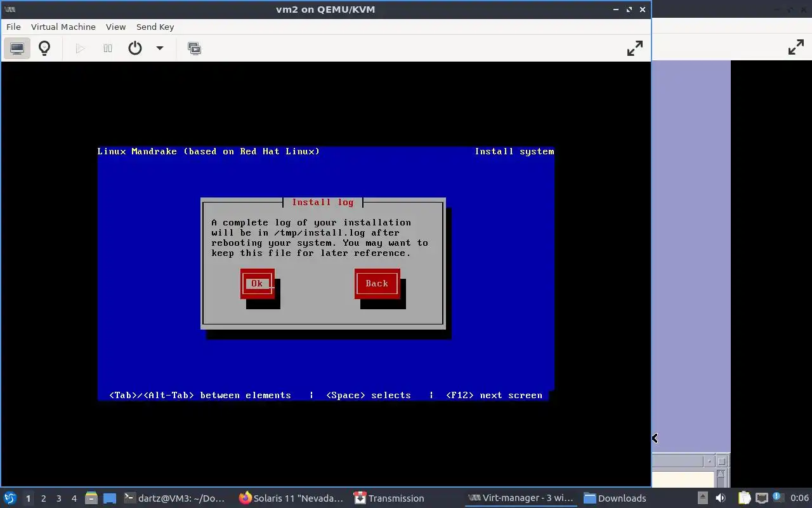Select Back in Install log dialog
This screenshot has height=508, width=812.
coord(377,284)
